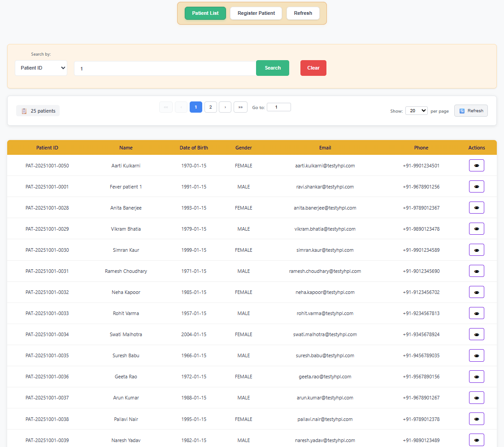Viewport: 504px width, 447px height.
Task: Select page 2 of patient results
Action: point(210,107)
